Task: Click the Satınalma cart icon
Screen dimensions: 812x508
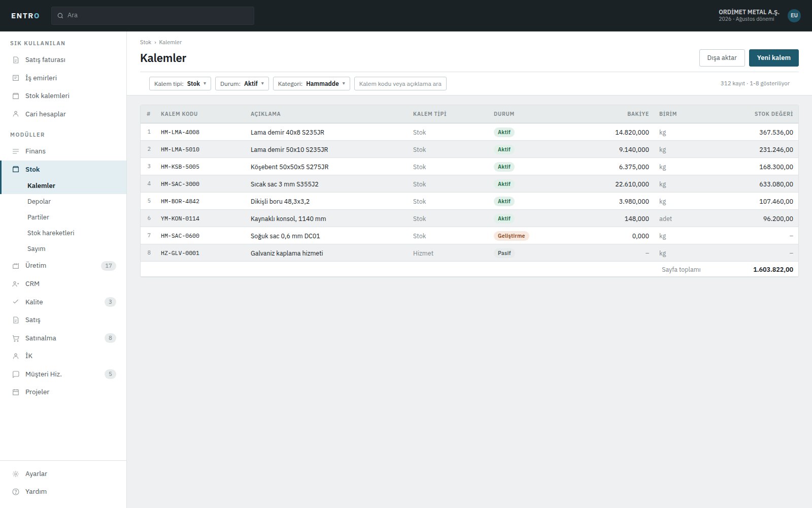Action: click(x=16, y=338)
